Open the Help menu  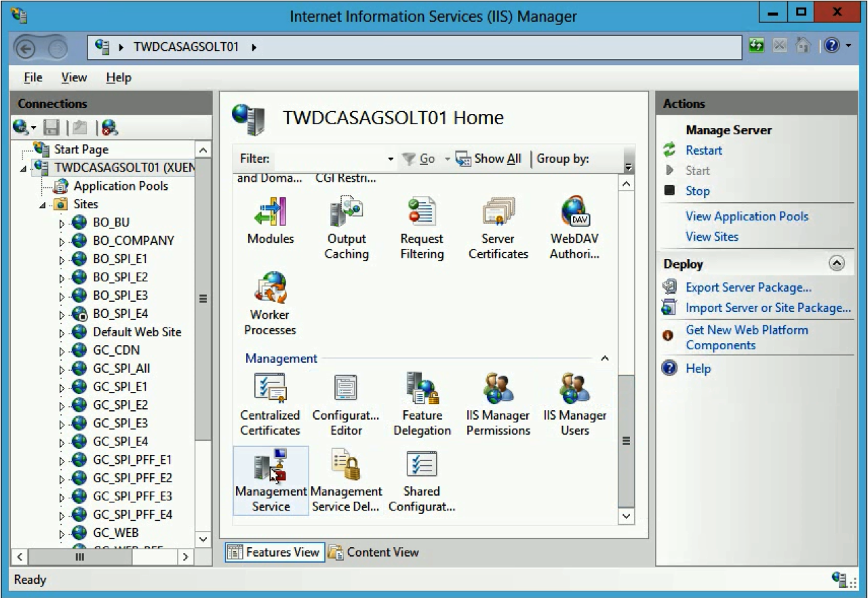coord(119,78)
